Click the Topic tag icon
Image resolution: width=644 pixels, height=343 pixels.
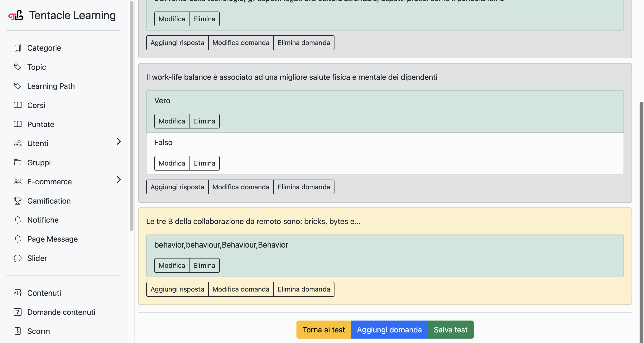click(x=17, y=67)
